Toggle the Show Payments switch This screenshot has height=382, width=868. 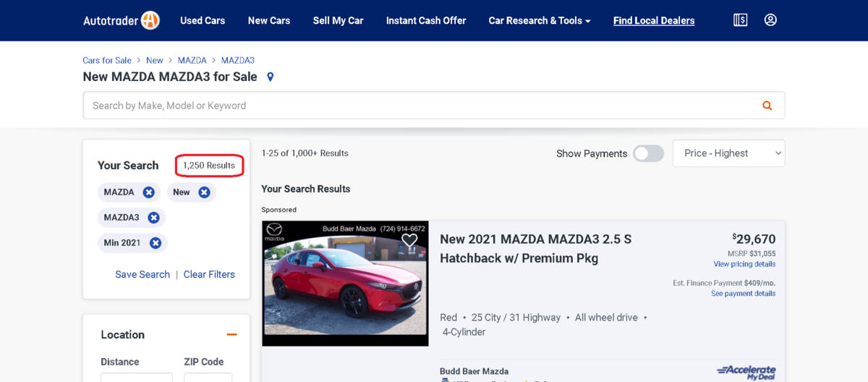pyautogui.click(x=648, y=153)
